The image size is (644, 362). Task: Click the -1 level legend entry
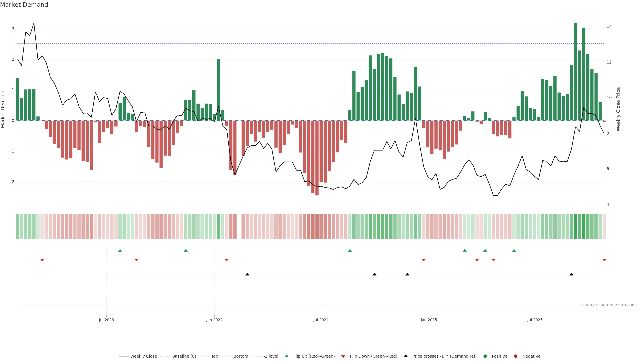click(x=271, y=356)
